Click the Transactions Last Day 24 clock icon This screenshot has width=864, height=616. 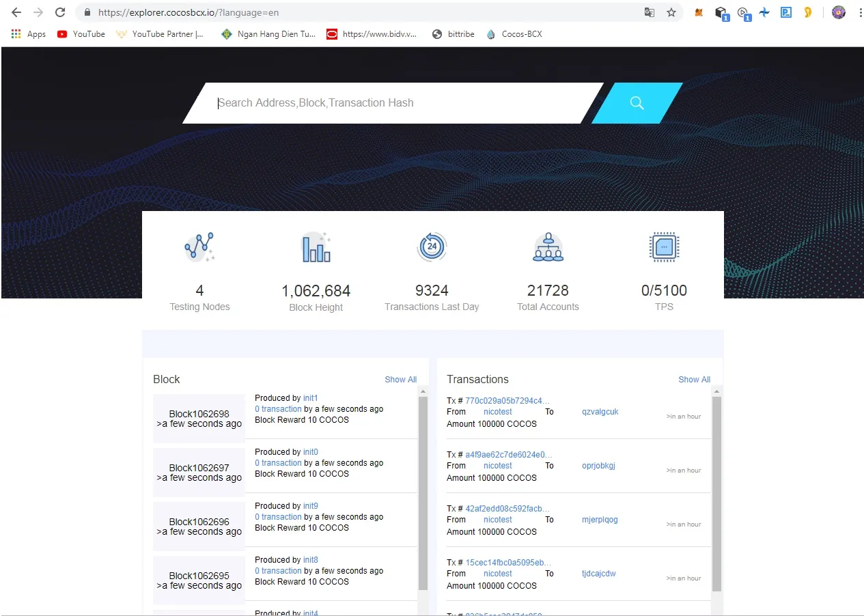432,247
